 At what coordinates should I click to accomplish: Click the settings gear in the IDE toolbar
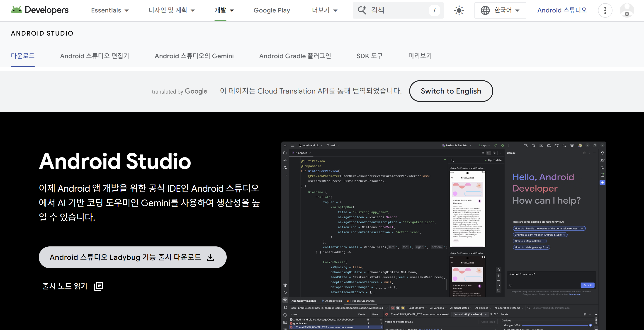[572, 145]
